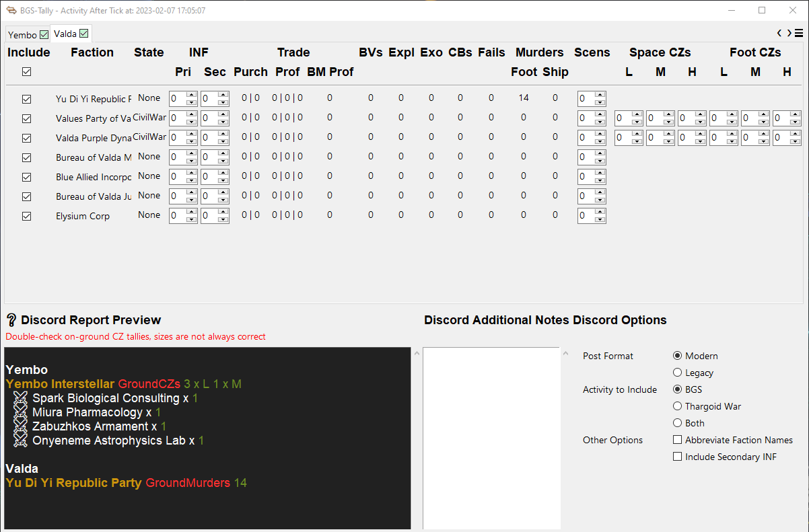Select the Legacy post format
809x532 pixels.
click(x=677, y=372)
